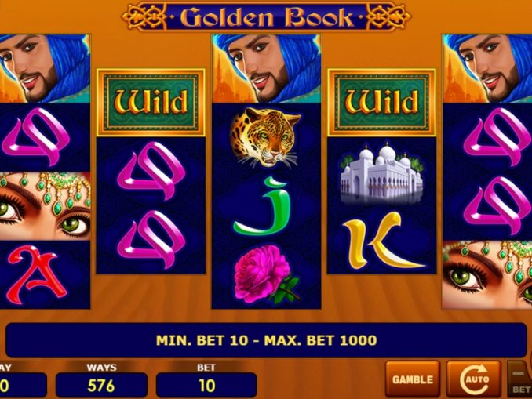Click the woman's eyes symbol on first reel
The height and width of the screenshot is (399, 532).
click(x=45, y=206)
